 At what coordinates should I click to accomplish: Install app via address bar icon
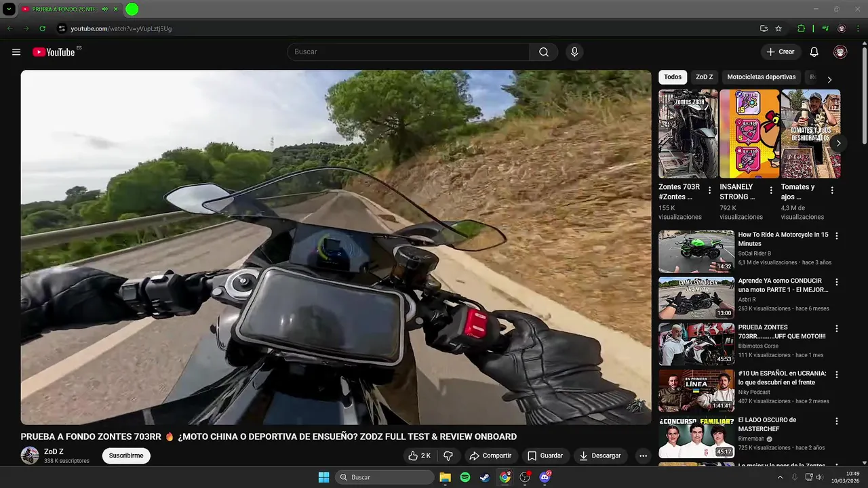pos(764,28)
